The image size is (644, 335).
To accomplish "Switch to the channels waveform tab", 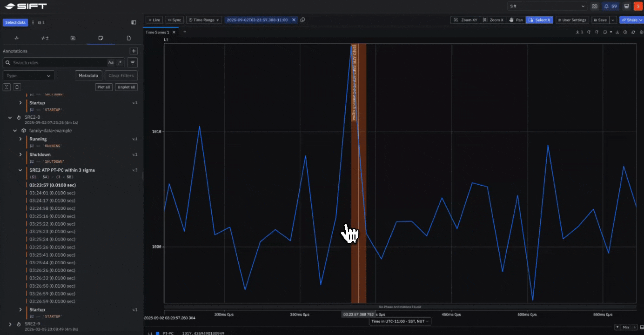I will pyautogui.click(x=17, y=38).
